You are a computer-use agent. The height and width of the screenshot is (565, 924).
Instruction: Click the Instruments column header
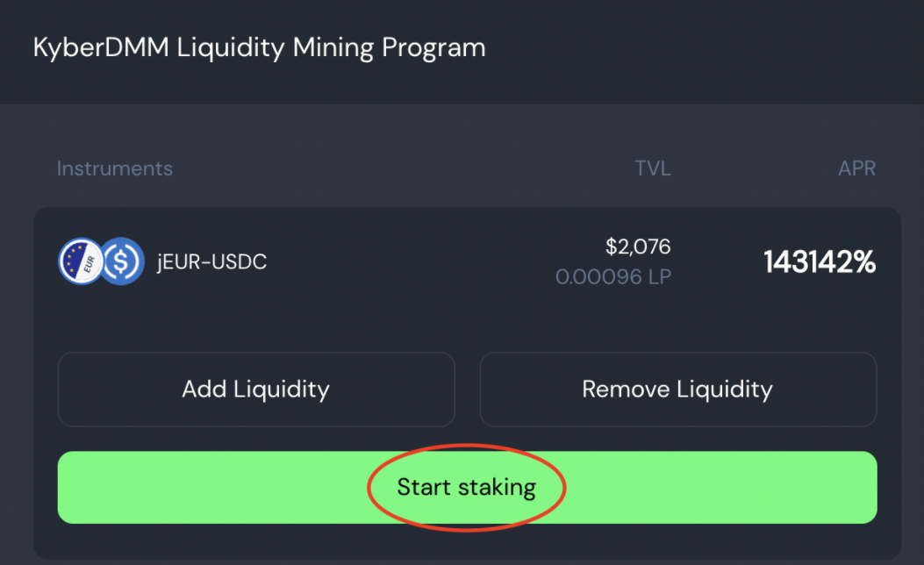(x=115, y=168)
